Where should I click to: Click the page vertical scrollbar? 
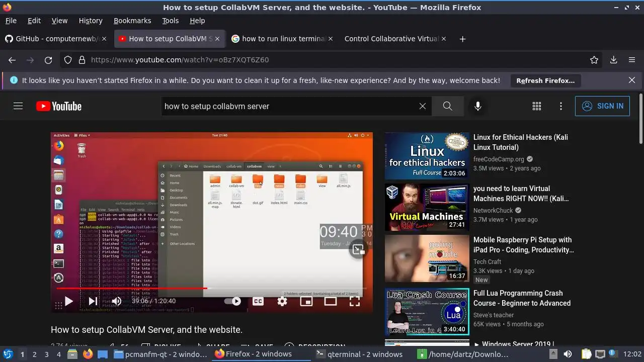click(x=640, y=119)
